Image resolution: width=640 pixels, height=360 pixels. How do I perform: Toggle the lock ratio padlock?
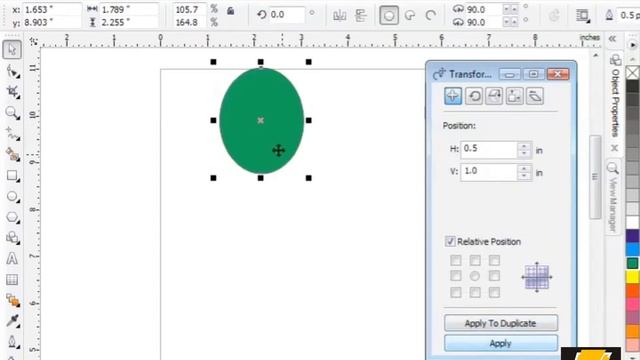tap(231, 11)
